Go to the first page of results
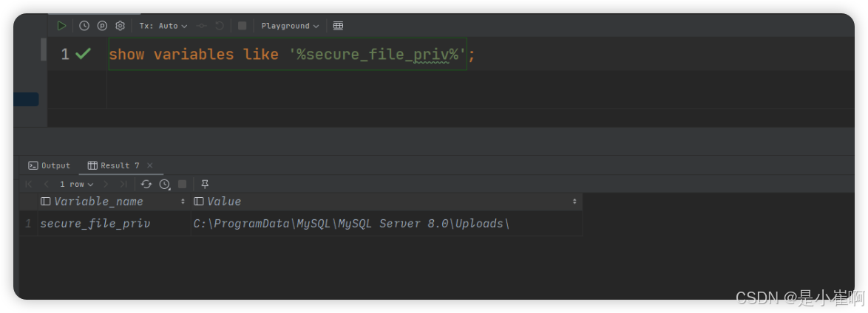868x313 pixels. click(x=30, y=184)
